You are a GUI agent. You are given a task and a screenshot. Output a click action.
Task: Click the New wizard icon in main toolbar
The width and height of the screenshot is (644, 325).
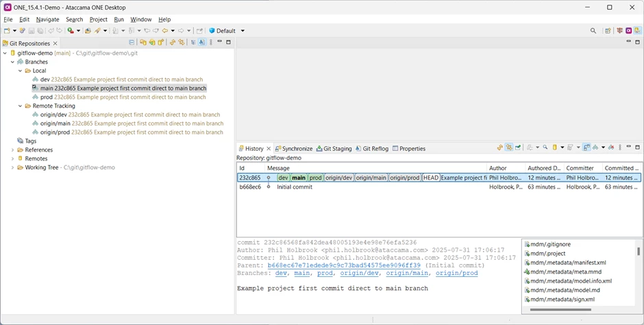(7, 31)
